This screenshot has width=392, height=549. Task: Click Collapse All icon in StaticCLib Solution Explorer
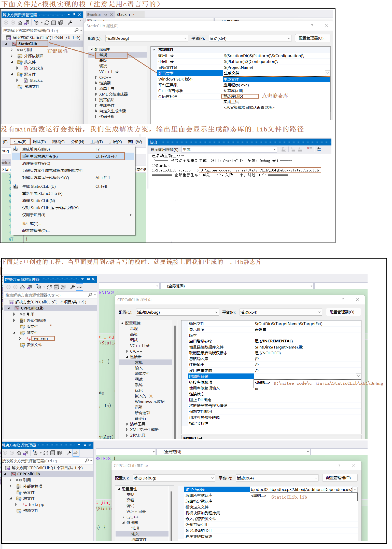[54, 23]
